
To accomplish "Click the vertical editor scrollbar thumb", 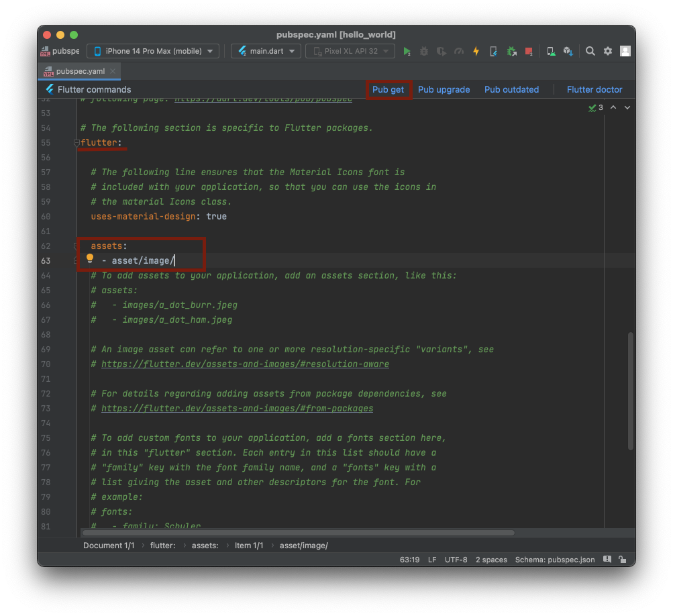I will pyautogui.click(x=630, y=391).
